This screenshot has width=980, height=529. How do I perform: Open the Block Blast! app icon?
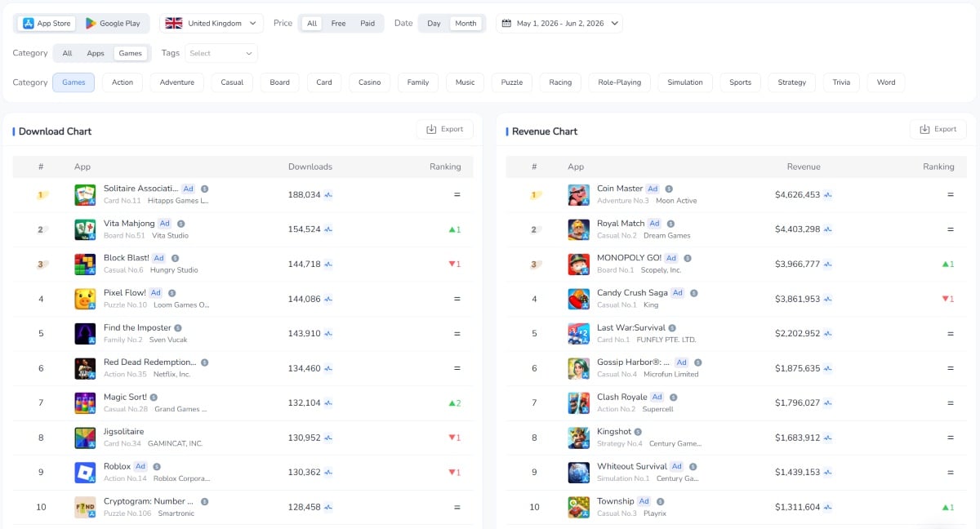point(85,264)
